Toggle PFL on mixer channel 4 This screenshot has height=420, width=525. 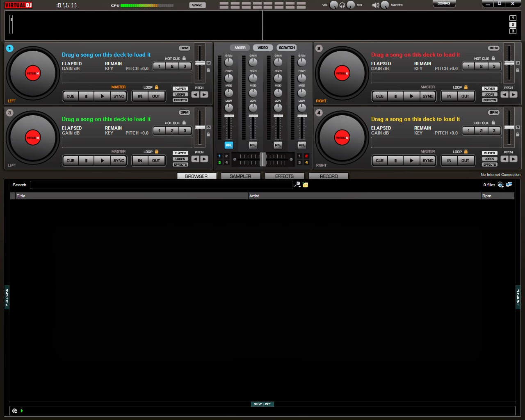[302, 145]
